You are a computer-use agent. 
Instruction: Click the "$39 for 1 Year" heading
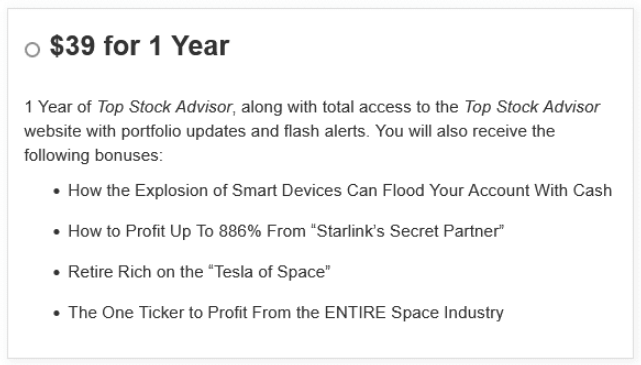[x=139, y=45]
